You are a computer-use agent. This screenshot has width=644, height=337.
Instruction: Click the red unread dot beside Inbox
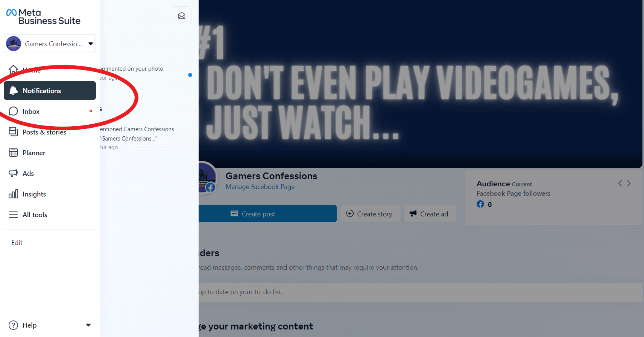point(91,111)
